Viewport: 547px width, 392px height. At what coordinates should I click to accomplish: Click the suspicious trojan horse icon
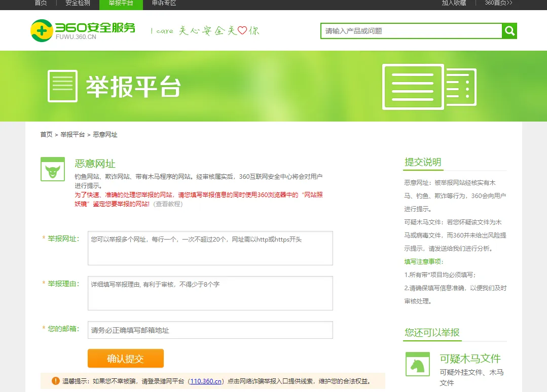418,364
